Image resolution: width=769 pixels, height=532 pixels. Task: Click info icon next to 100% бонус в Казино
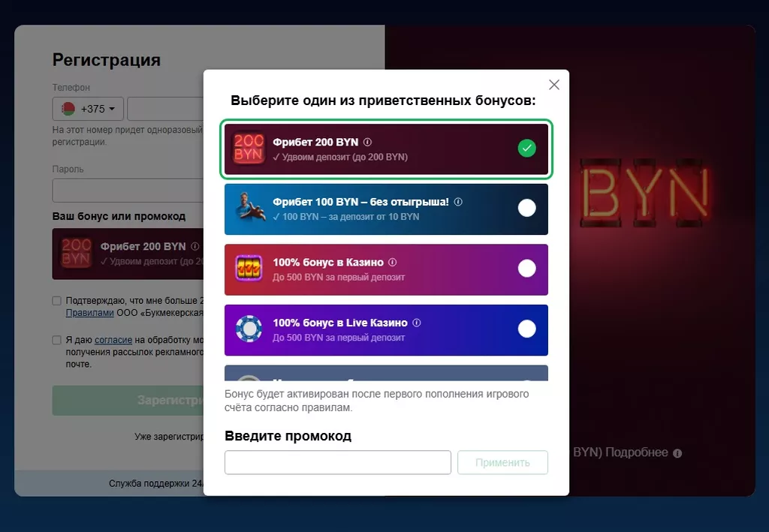[x=393, y=263]
